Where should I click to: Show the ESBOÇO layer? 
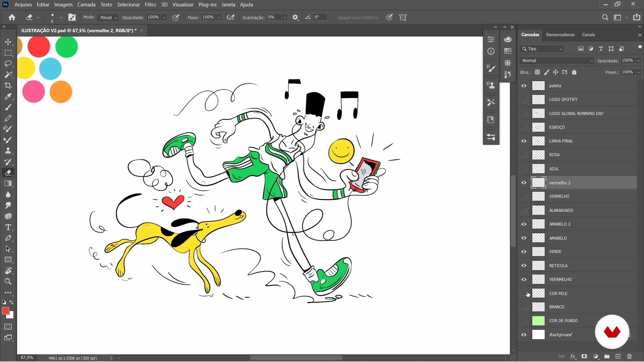point(524,127)
